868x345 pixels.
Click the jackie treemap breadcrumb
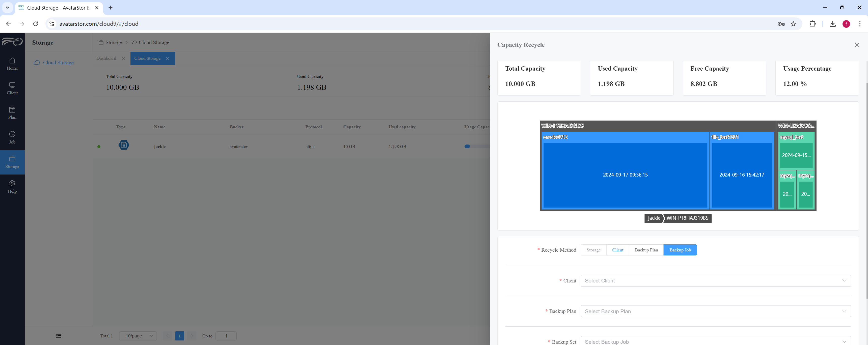654,218
